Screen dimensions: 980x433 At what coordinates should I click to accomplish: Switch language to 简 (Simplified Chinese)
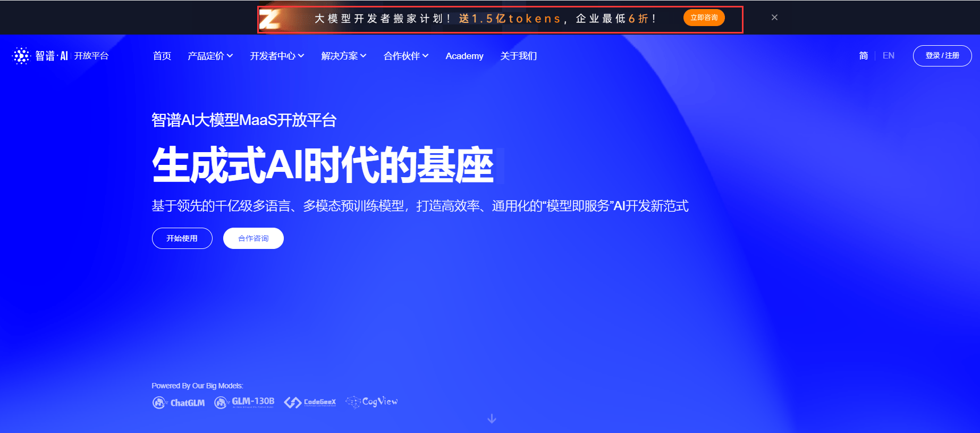[x=864, y=55]
